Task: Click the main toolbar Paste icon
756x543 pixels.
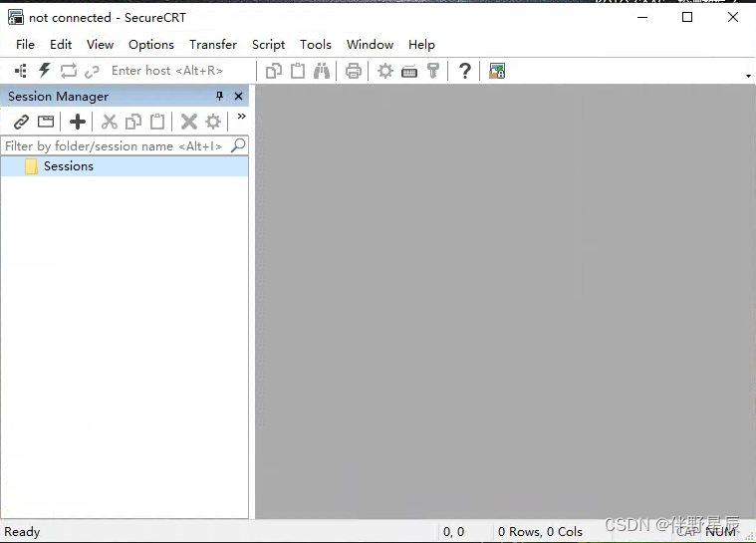Action: [x=298, y=71]
